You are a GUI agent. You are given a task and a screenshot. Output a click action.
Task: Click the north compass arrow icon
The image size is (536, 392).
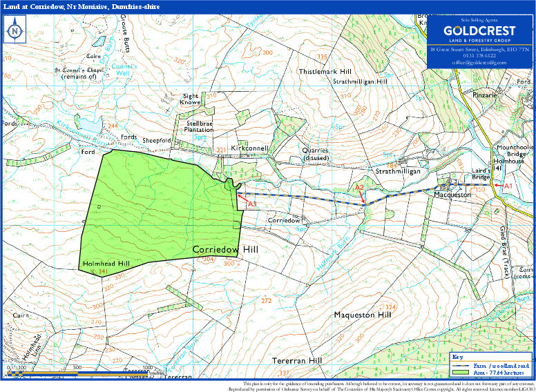(x=15, y=30)
